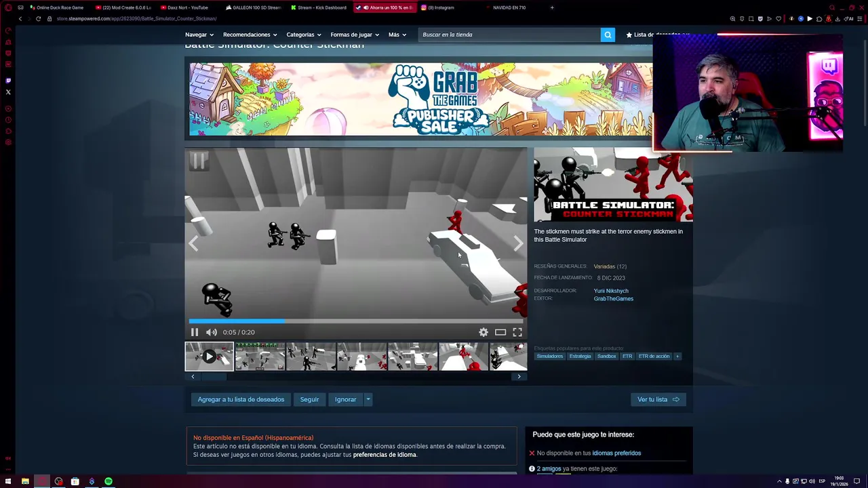The image size is (868, 488).
Task: Open the taskbar clock showing 19:03
Action: coord(840,481)
